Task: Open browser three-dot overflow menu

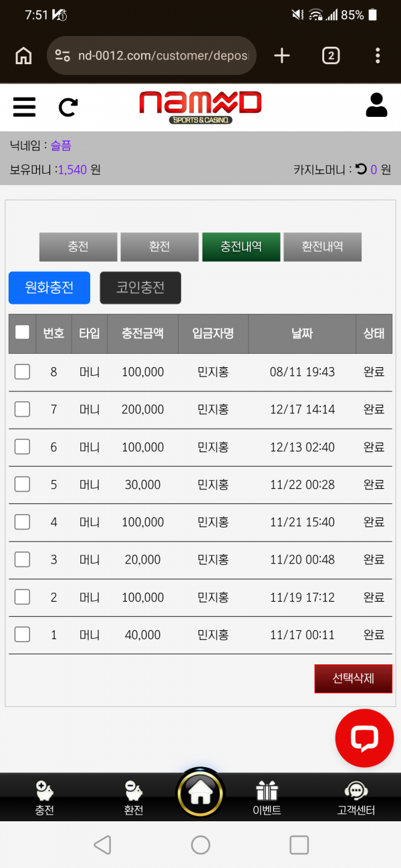Action: click(378, 55)
